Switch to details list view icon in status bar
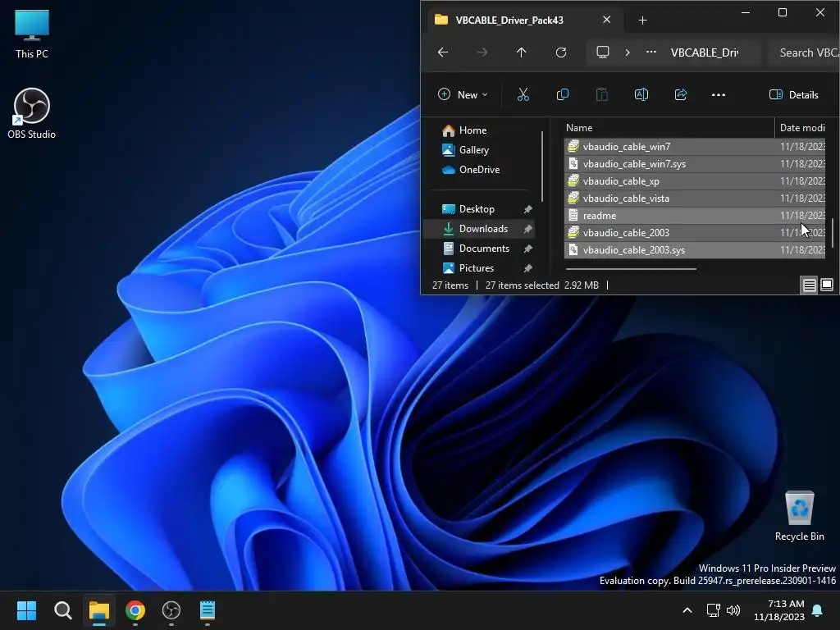This screenshot has width=840, height=630. tap(809, 285)
